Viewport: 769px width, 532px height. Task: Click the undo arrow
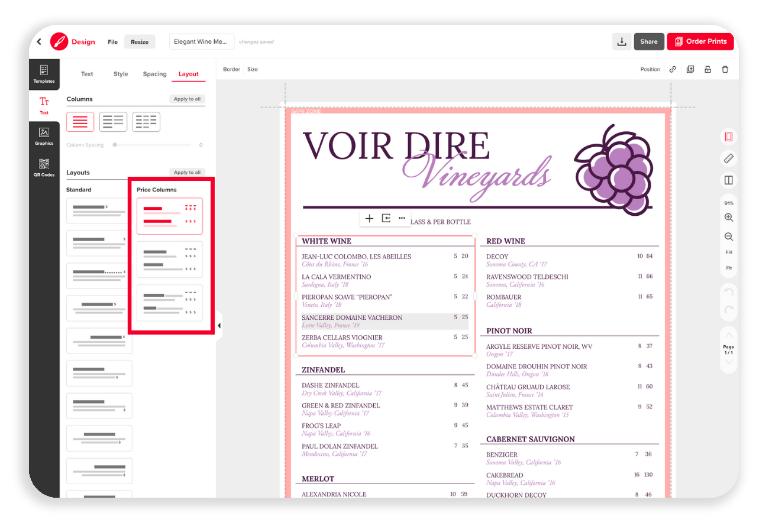[729, 292]
